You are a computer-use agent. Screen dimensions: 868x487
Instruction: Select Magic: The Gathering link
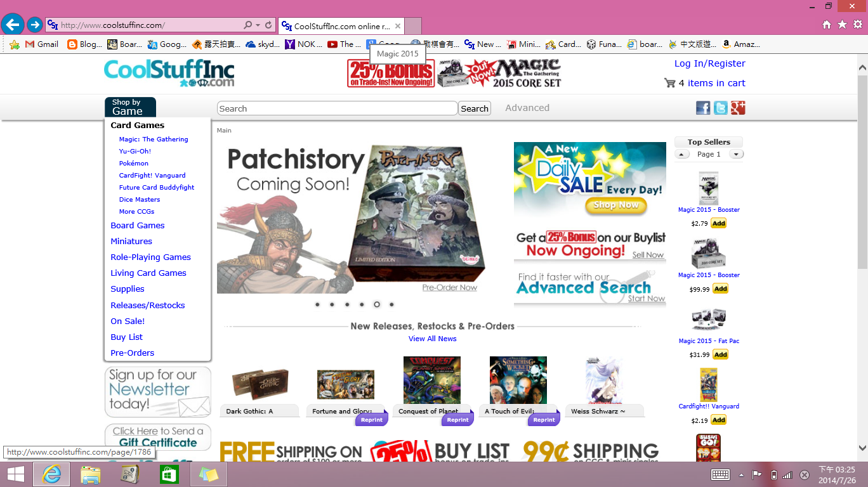click(x=154, y=139)
